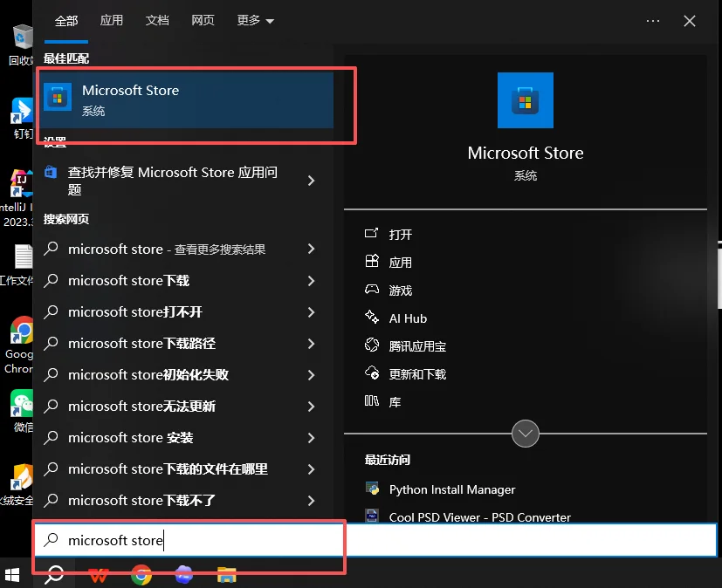
Task: Expand arrow for microsoft store初始化失败
Action: (312, 375)
